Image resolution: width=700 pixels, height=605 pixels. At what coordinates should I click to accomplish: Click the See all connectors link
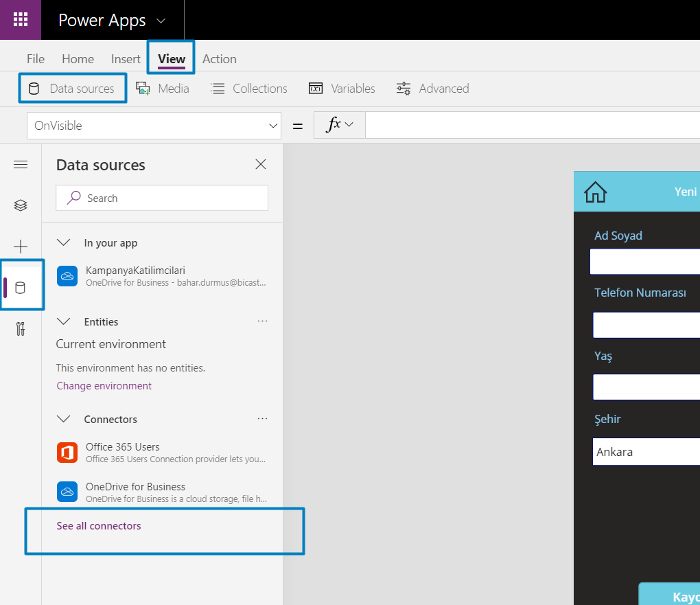(x=99, y=526)
